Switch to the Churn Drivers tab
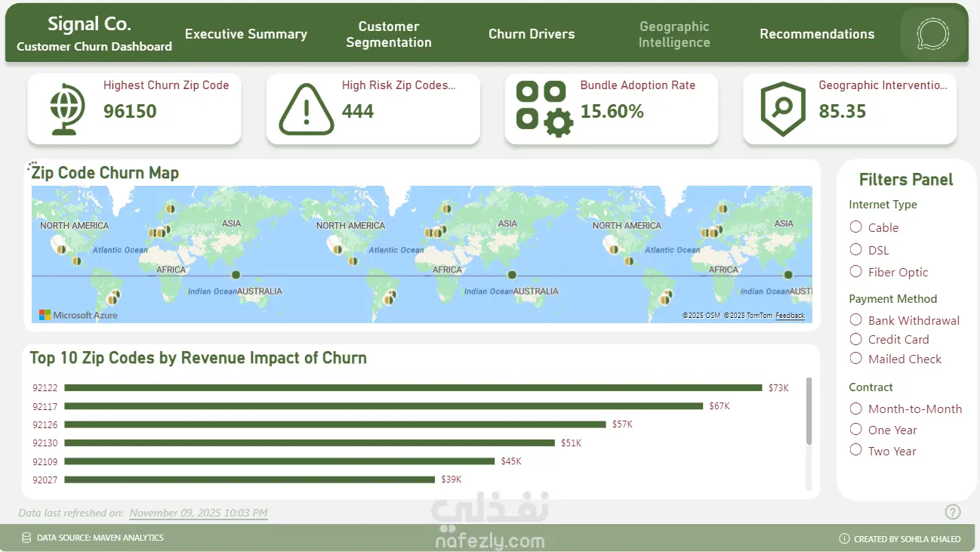The height and width of the screenshot is (552, 980). [532, 34]
